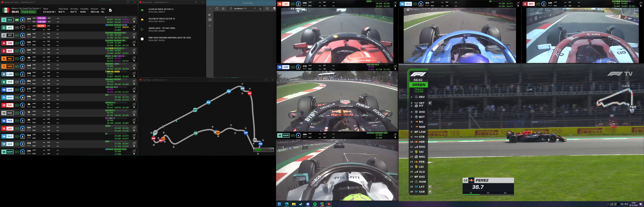Select the F1mvHueApp browser tab
The image size is (644, 207).
click(246, 3)
